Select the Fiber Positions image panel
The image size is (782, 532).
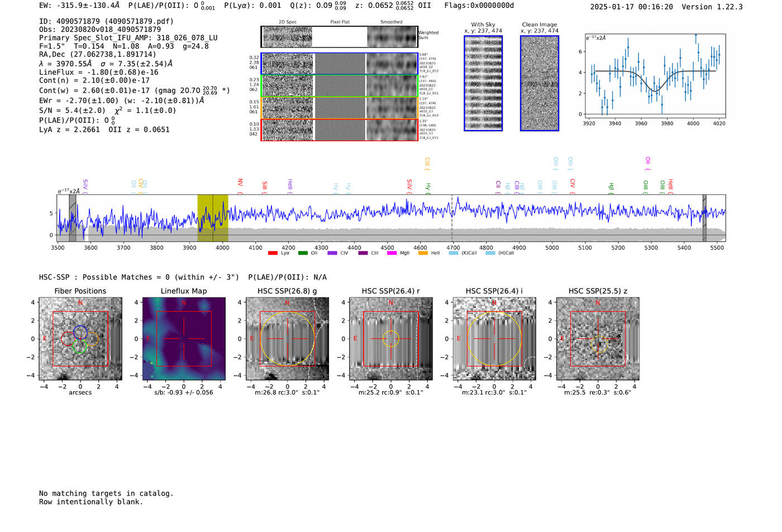pyautogui.click(x=80, y=339)
